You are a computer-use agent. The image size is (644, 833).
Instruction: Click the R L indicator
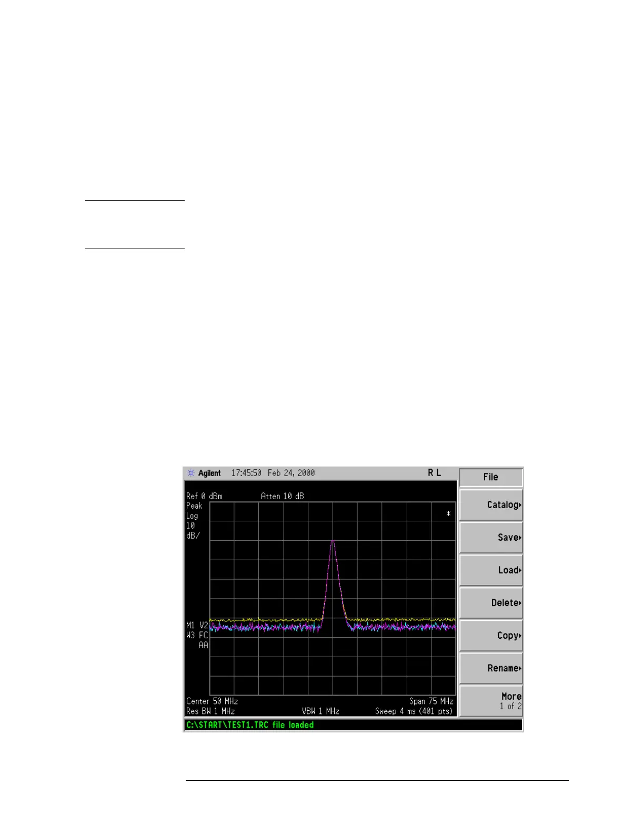click(435, 473)
